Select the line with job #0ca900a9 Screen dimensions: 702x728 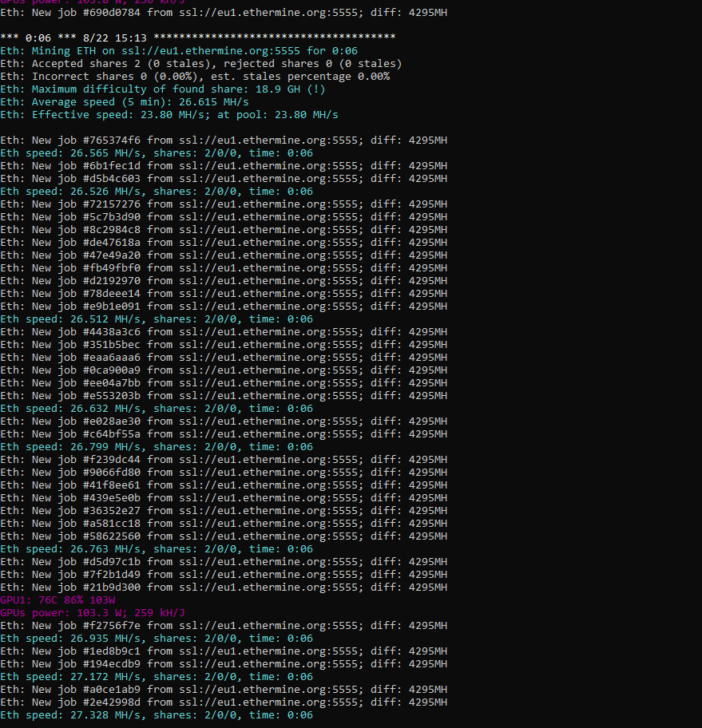click(x=224, y=370)
